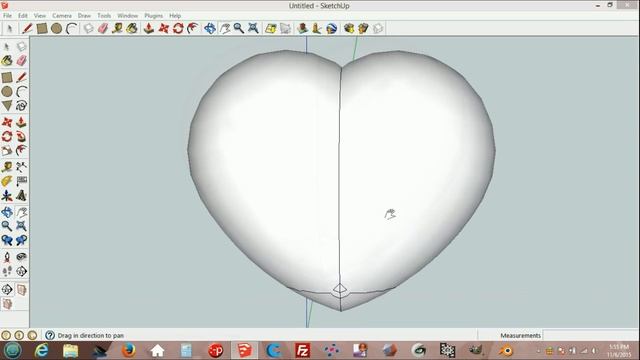Pick the Paint Bucket in the top toolbar

[x=132, y=28]
